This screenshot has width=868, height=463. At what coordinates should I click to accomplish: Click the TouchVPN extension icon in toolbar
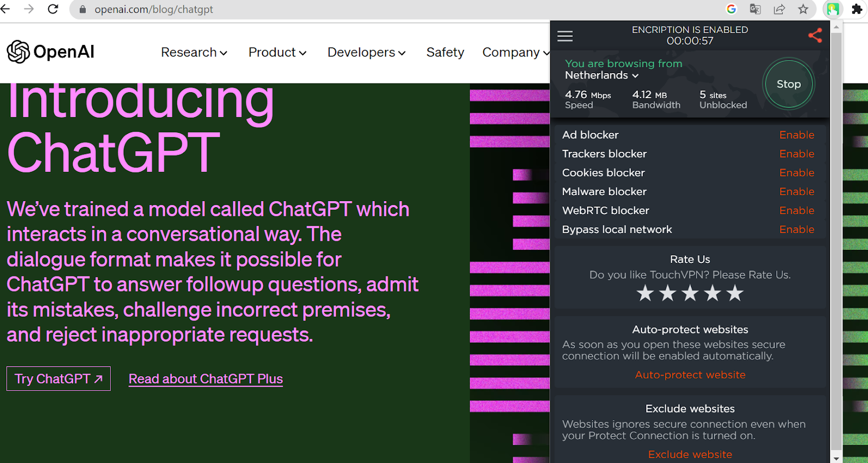pyautogui.click(x=833, y=9)
